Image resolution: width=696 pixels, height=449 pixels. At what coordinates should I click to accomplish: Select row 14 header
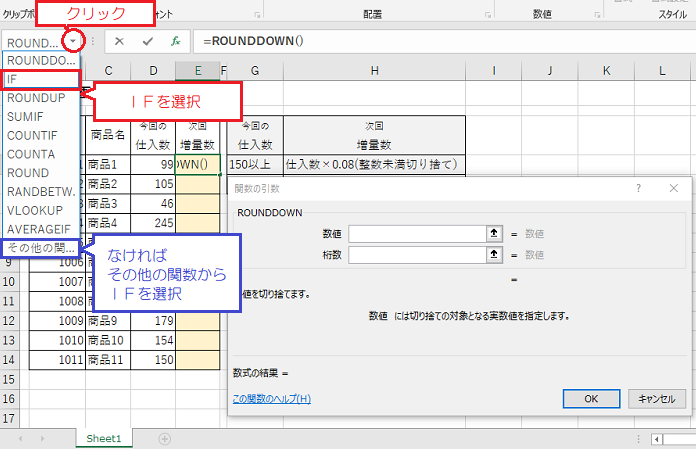pyautogui.click(x=9, y=360)
